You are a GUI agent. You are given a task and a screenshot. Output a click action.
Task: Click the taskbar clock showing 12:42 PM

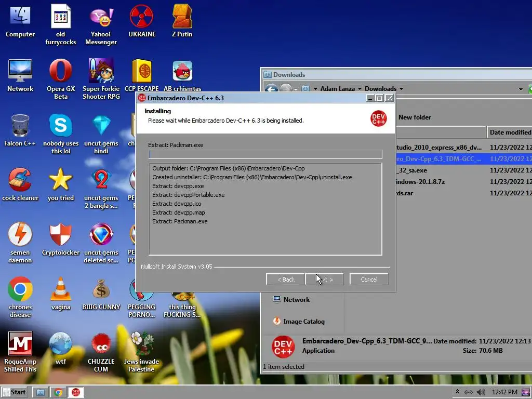(504, 392)
